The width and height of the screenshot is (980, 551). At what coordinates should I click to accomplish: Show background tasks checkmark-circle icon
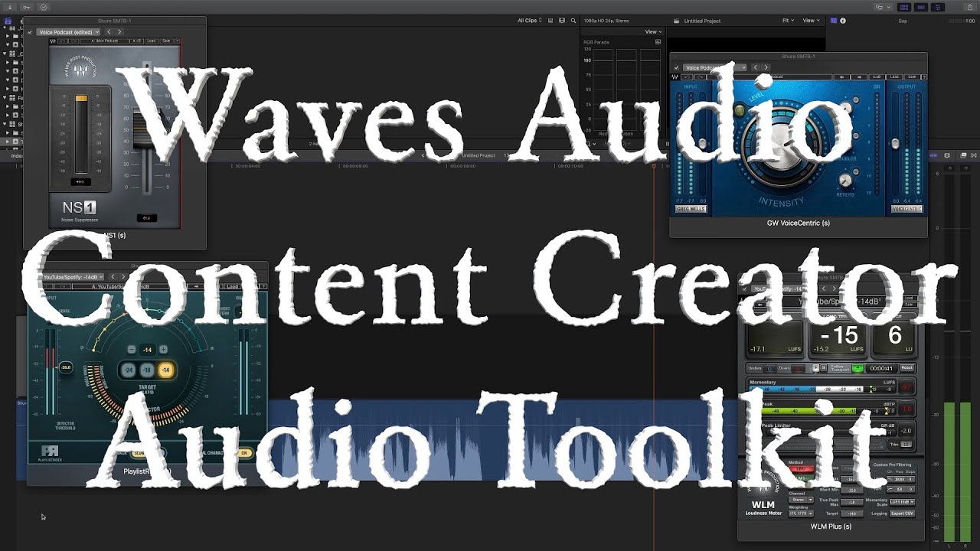tap(43, 7)
